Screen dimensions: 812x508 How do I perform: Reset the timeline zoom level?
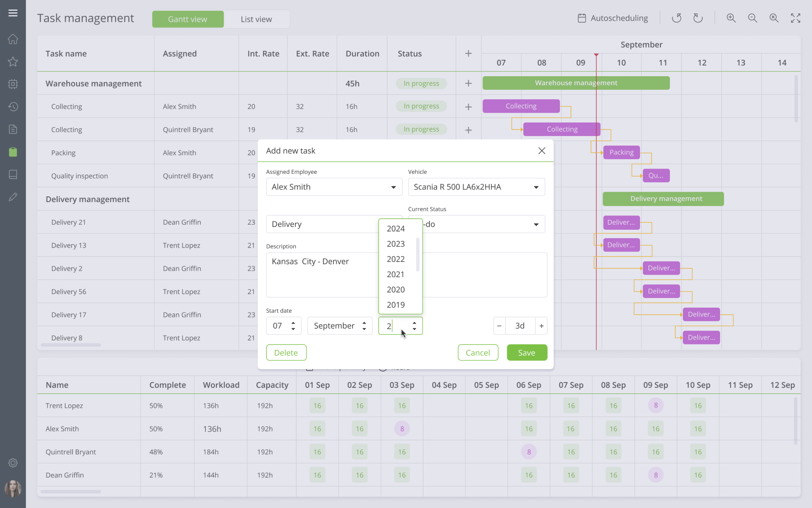tap(774, 18)
